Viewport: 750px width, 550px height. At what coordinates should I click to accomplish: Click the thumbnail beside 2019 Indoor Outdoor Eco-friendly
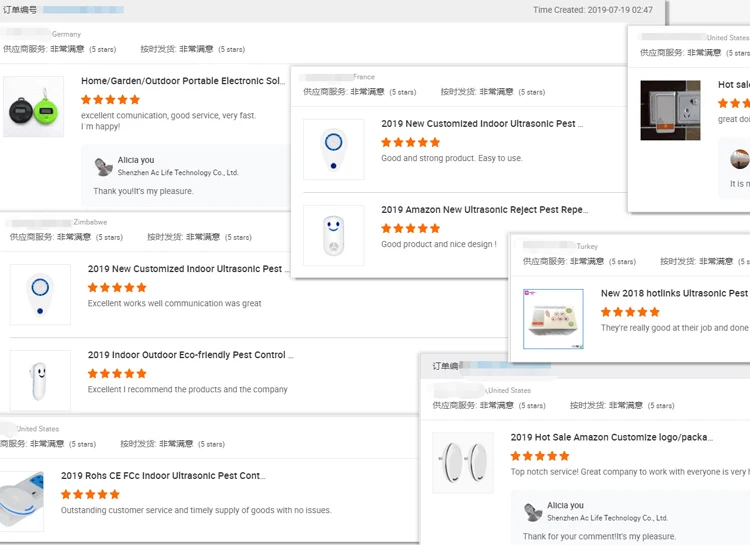pos(40,381)
